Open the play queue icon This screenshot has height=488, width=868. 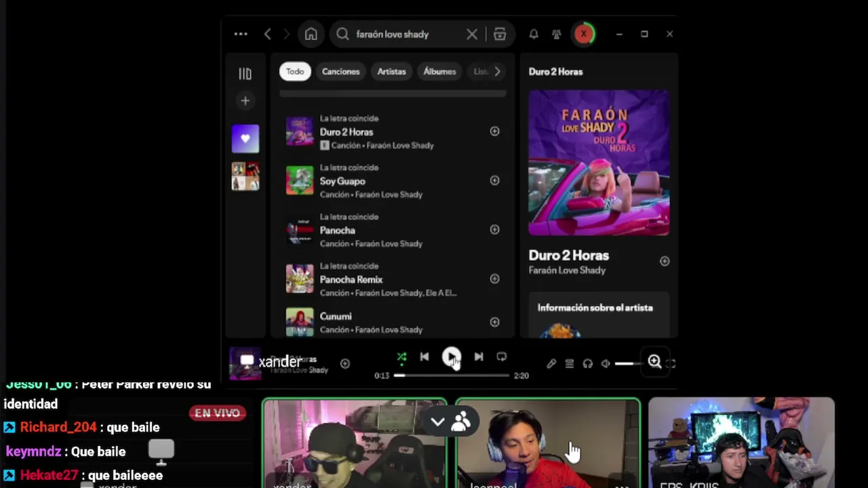pyautogui.click(x=570, y=364)
